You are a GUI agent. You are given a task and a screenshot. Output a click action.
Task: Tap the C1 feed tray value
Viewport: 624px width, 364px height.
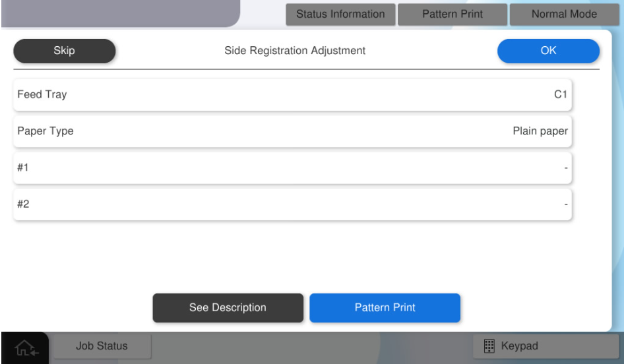pyautogui.click(x=560, y=95)
